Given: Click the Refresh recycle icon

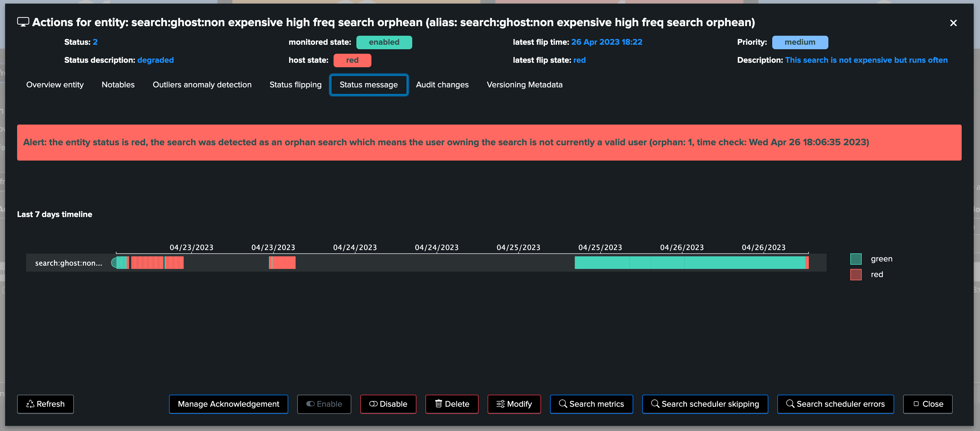Looking at the screenshot, I should (30, 404).
